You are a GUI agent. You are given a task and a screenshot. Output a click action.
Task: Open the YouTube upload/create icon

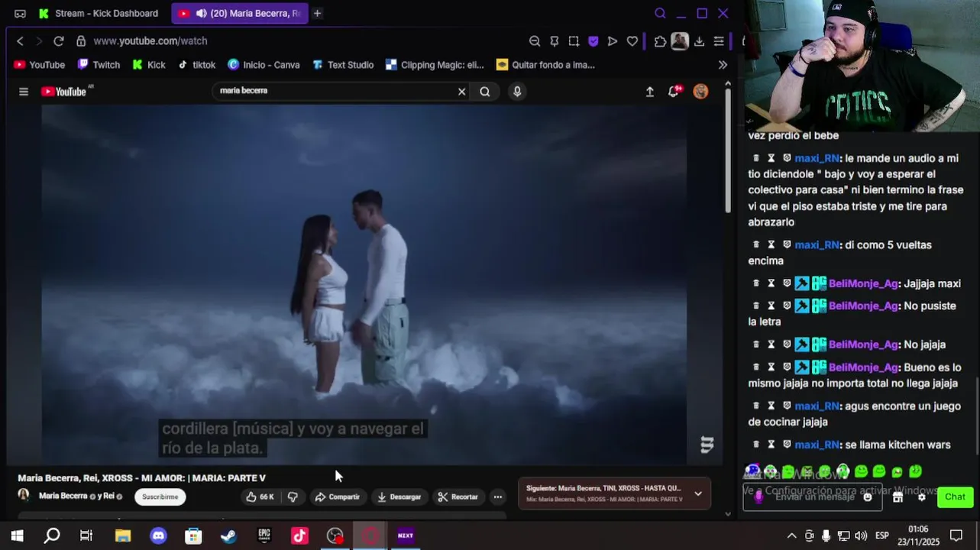(x=650, y=92)
